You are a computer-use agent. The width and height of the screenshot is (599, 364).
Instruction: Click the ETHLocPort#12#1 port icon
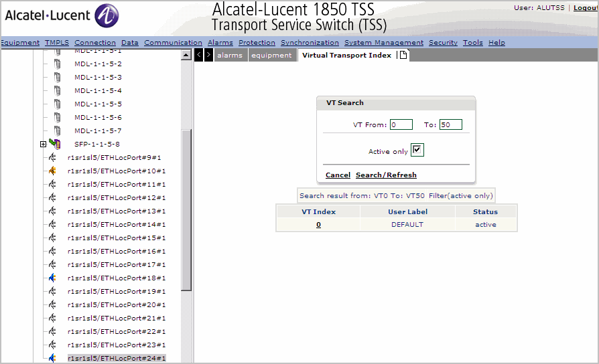tap(52, 197)
